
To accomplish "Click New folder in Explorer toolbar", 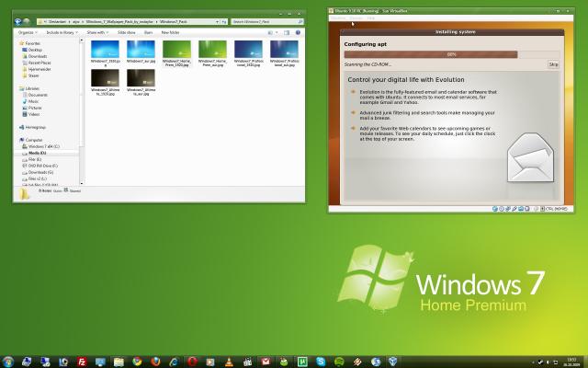I will point(170,33).
